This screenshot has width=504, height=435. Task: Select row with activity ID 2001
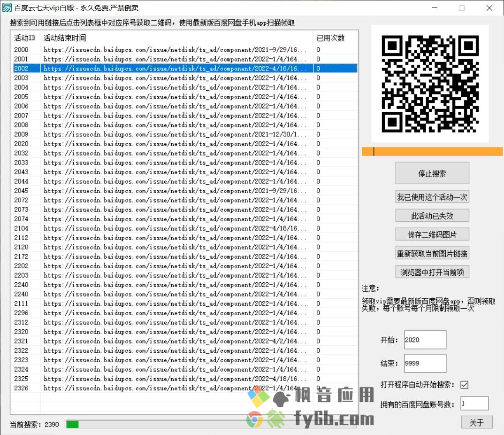(x=185, y=59)
